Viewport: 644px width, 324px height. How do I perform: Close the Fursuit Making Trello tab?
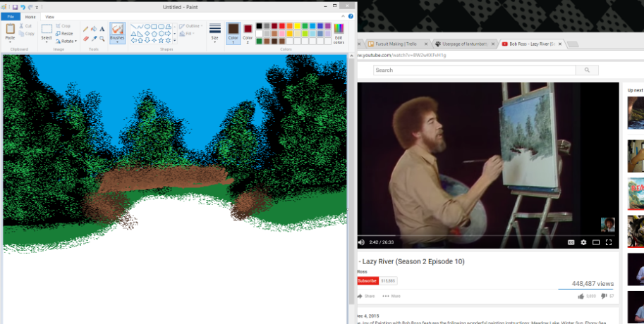425,44
